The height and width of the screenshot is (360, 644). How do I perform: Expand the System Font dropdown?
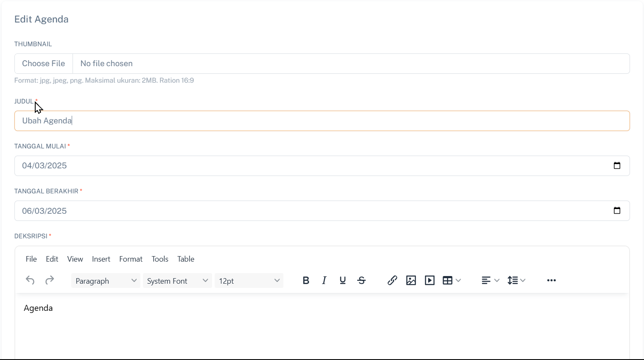[x=177, y=281]
